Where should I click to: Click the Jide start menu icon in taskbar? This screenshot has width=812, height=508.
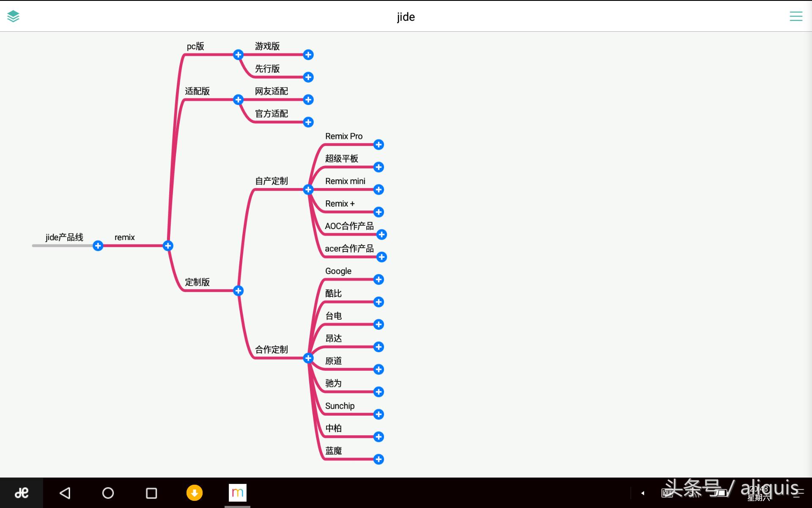coord(21,493)
